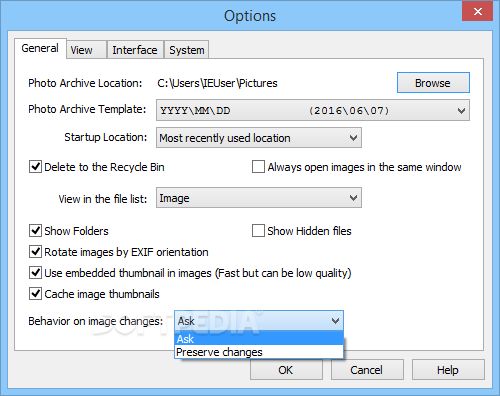Switch to the General tab
Image resolution: width=500 pixels, height=396 pixels.
tap(40, 48)
